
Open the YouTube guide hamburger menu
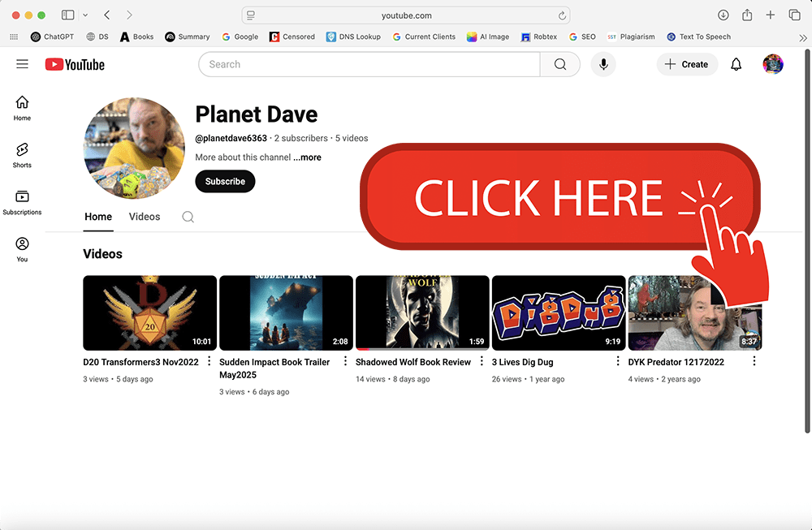coord(22,64)
